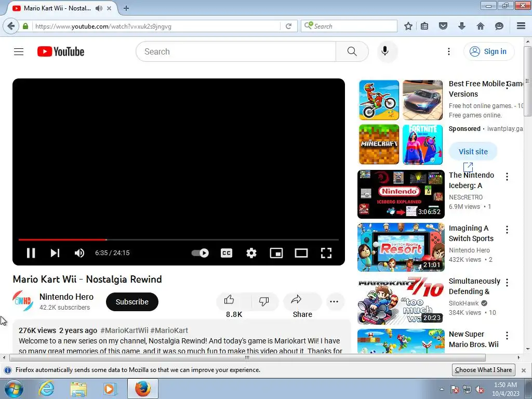Click Firefox back navigation button
The image size is (532, 399).
pos(11,26)
